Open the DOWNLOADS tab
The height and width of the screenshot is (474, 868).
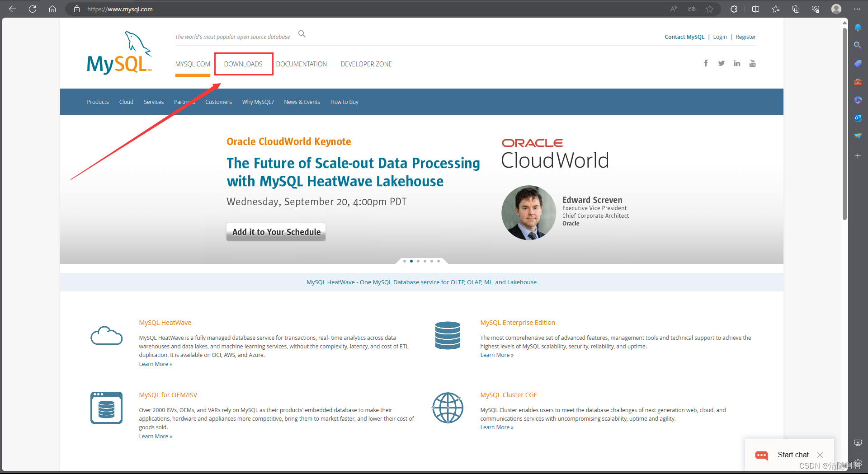click(x=243, y=64)
